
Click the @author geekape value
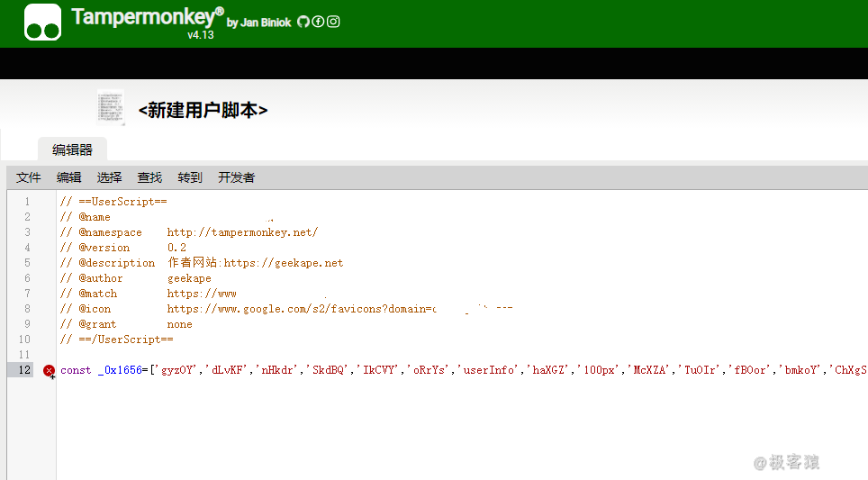(x=189, y=278)
